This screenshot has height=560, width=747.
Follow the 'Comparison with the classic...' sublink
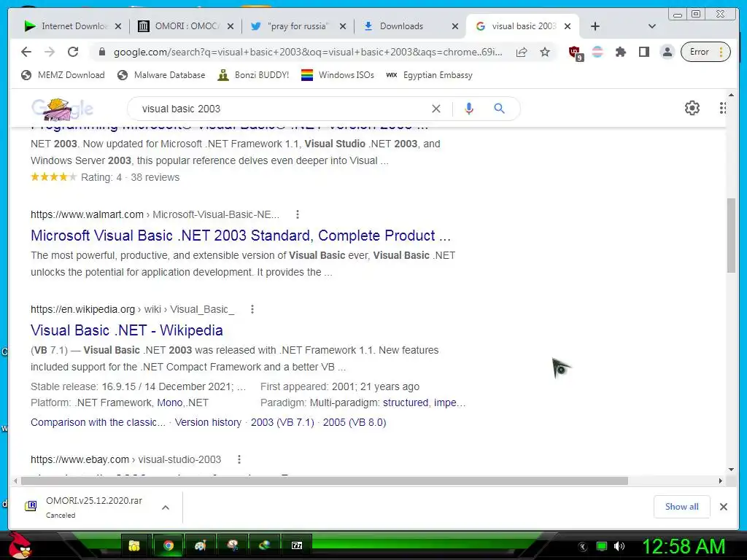tap(98, 422)
